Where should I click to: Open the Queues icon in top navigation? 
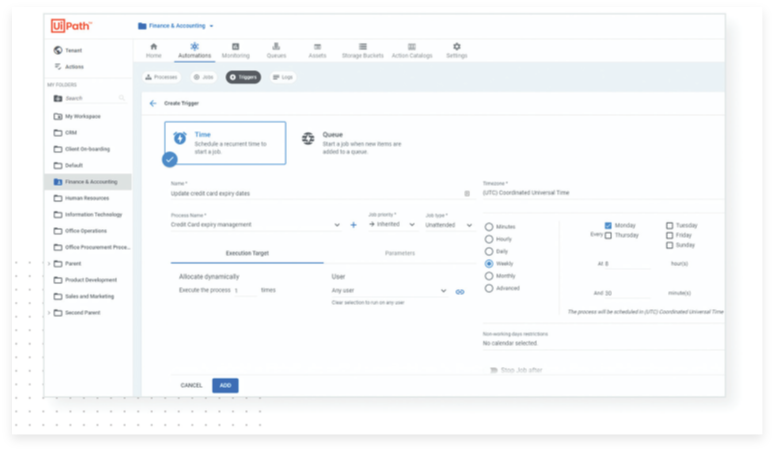(276, 46)
